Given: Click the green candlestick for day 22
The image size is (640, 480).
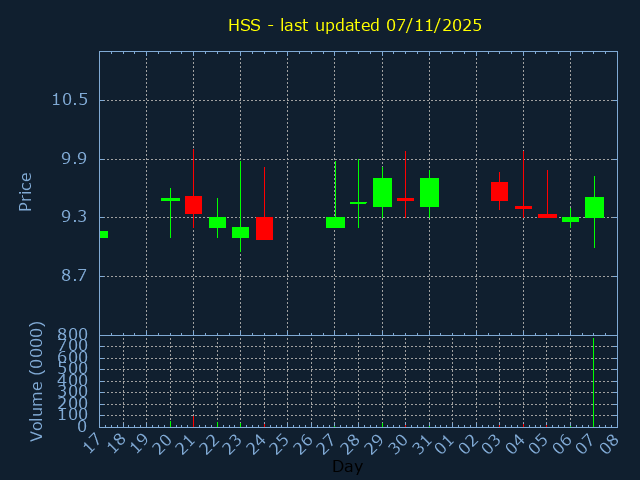Looking at the screenshot, I should tap(217, 222).
